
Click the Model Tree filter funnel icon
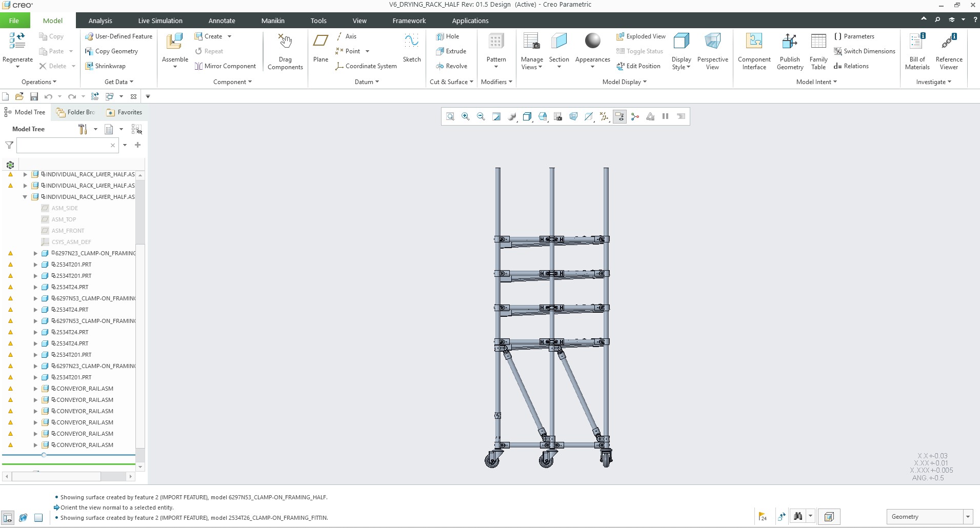tap(9, 145)
